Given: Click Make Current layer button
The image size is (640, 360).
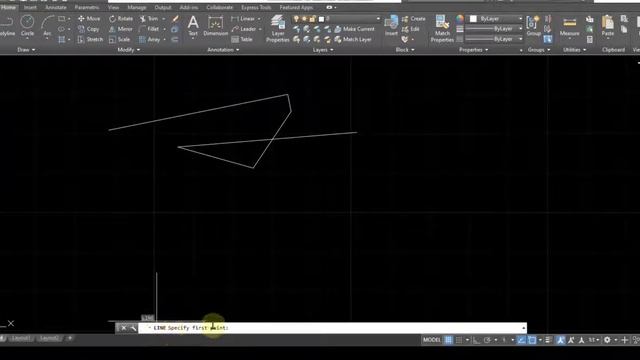Looking at the screenshot, I should tap(354, 29).
